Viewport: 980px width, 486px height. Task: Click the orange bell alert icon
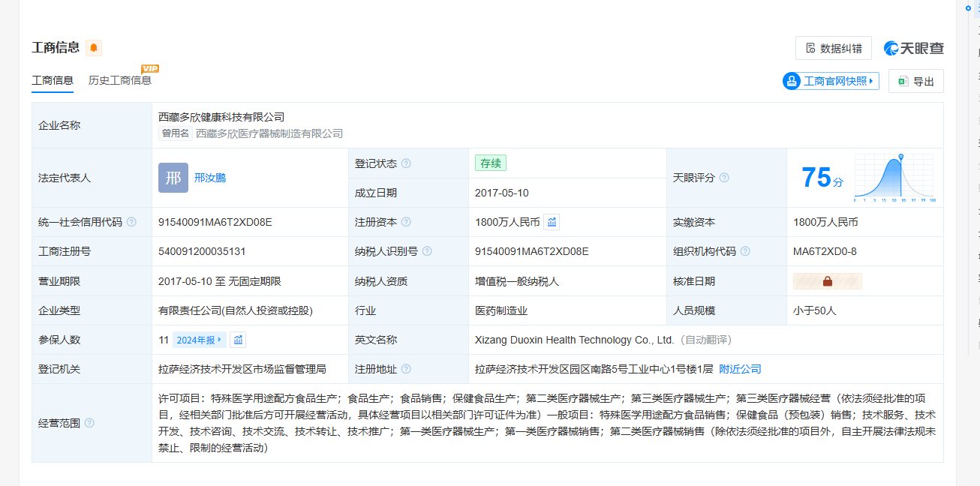(x=94, y=48)
